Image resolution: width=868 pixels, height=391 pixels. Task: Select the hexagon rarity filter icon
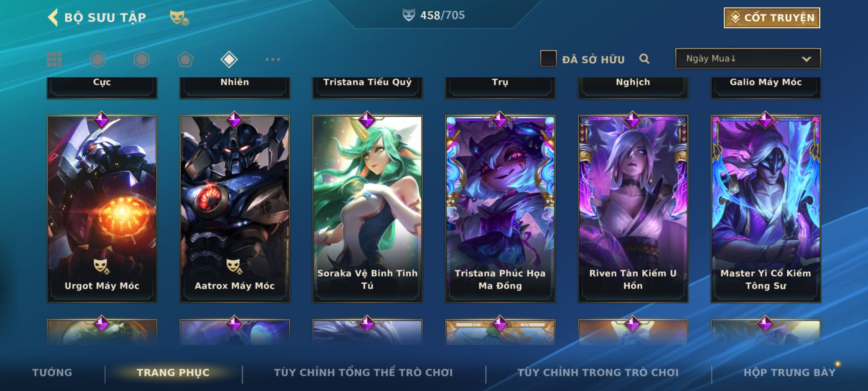pos(141,59)
